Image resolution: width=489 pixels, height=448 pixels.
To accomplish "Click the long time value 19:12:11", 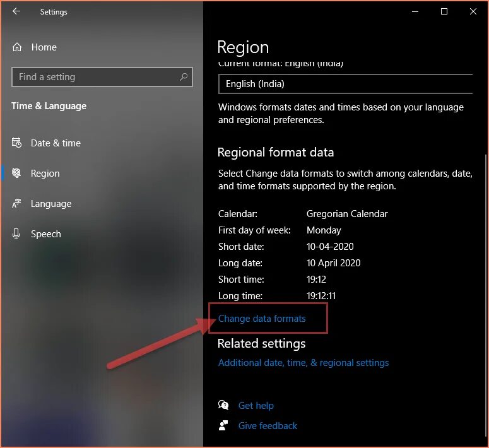I will tap(321, 296).
